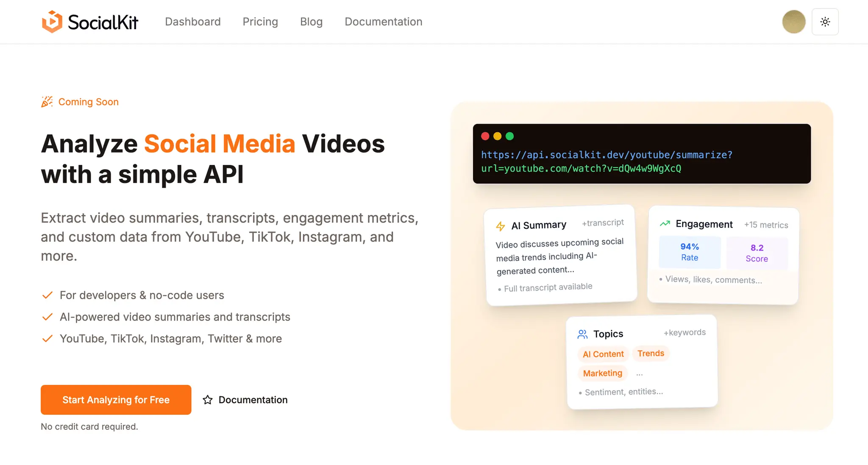
Task: Click the API URL text in code window
Action: pyautogui.click(x=607, y=161)
